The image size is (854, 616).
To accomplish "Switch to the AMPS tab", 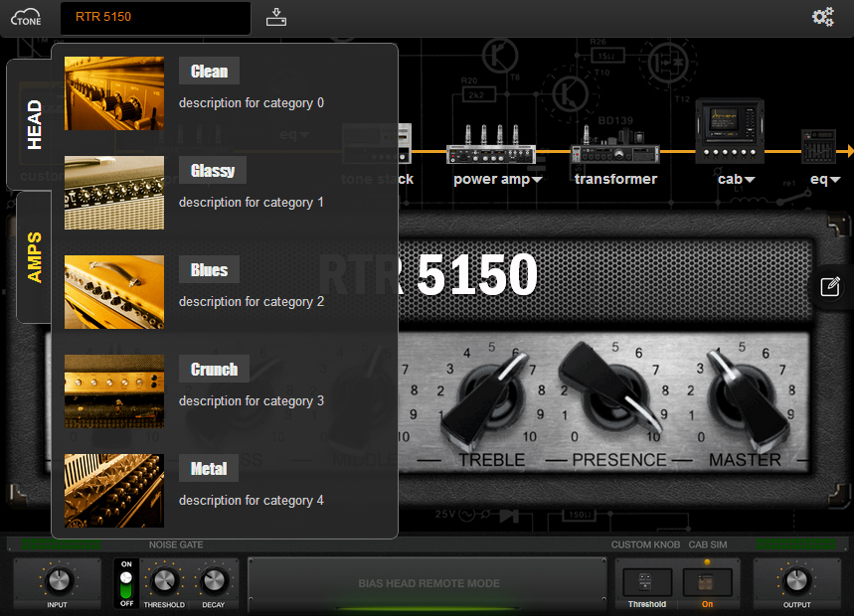I will (34, 257).
